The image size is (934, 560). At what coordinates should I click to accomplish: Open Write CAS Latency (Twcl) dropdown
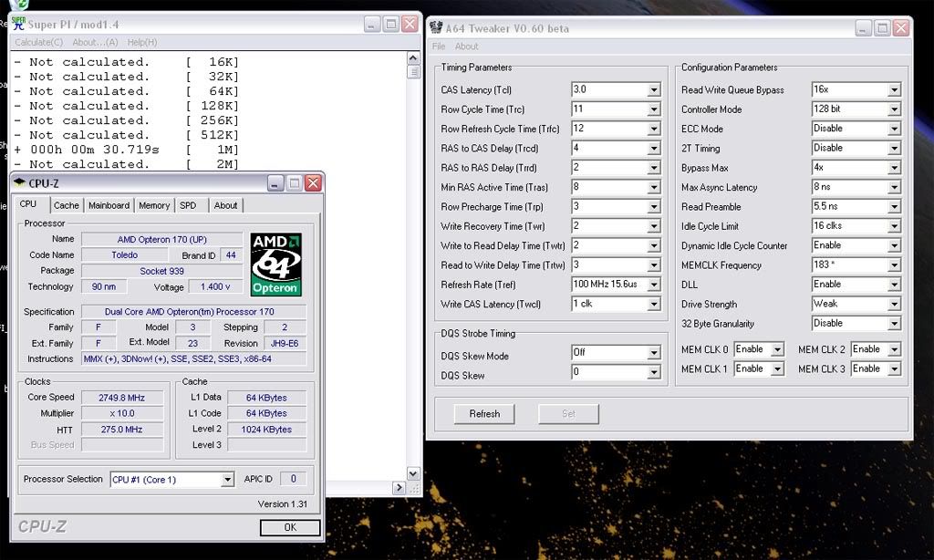pyautogui.click(x=653, y=305)
